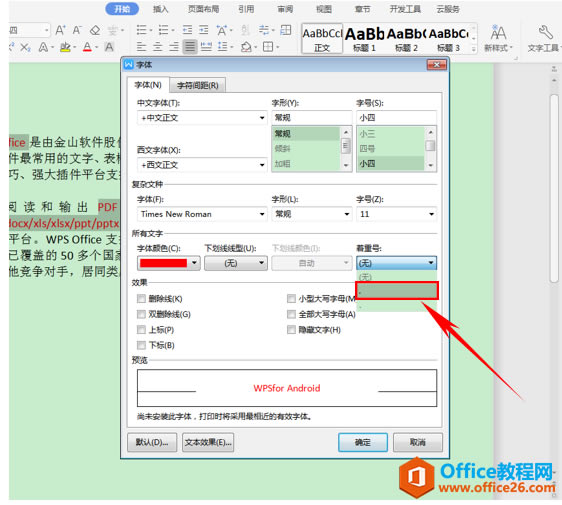The image size is (562, 505).
Task: Select 倾斜 in the font style list
Action: pyautogui.click(x=306, y=149)
